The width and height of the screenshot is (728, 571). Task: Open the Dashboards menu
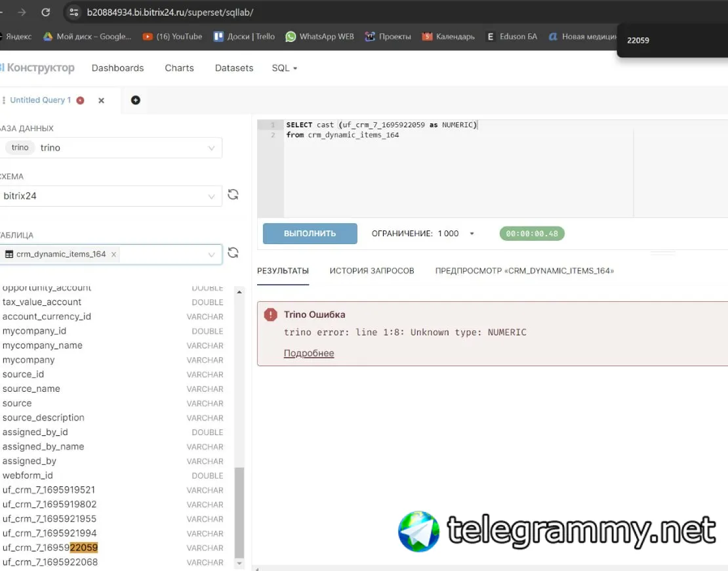pos(117,68)
